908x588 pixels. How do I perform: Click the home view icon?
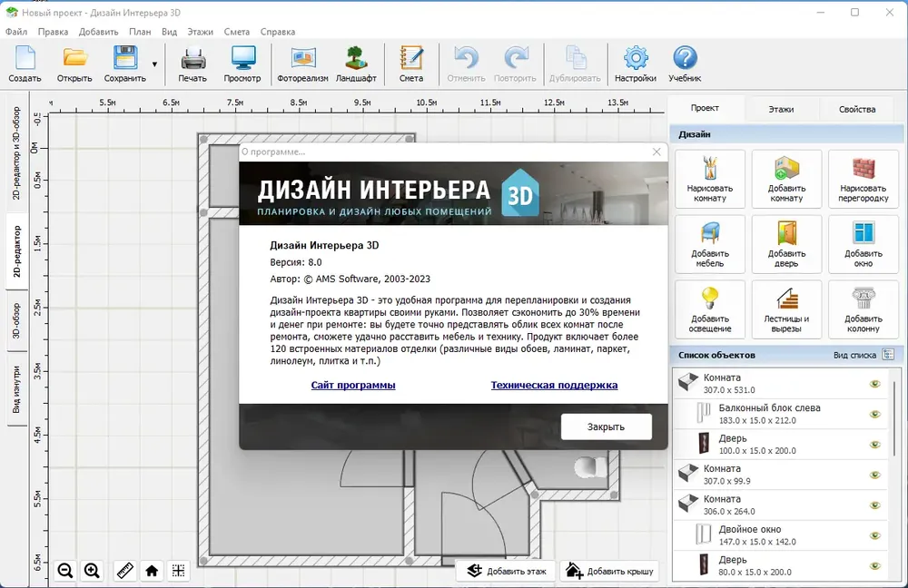(152, 571)
